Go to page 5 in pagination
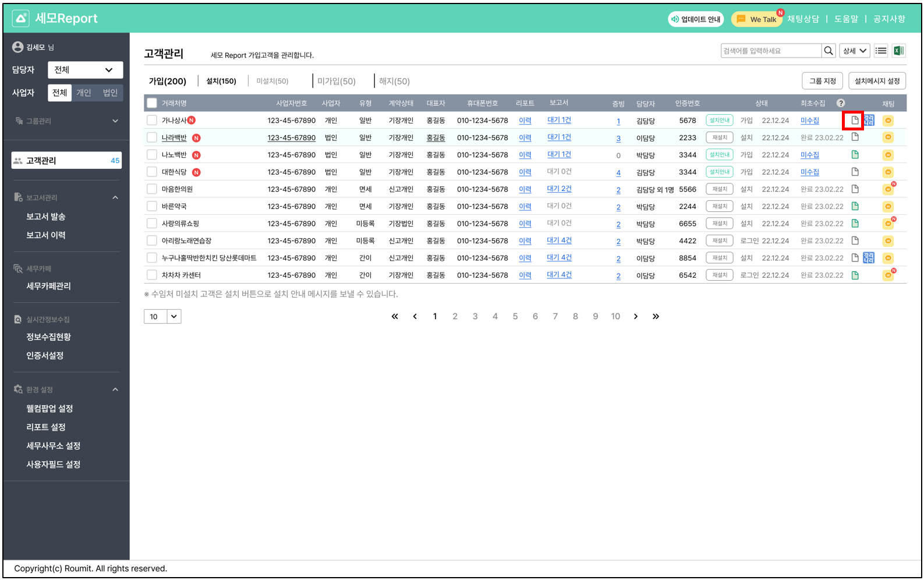The height and width of the screenshot is (580, 924). (515, 317)
